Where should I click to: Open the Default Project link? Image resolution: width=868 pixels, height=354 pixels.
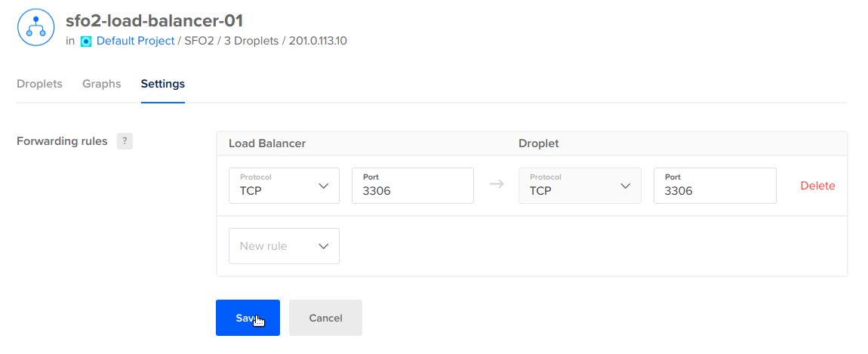pyautogui.click(x=136, y=41)
